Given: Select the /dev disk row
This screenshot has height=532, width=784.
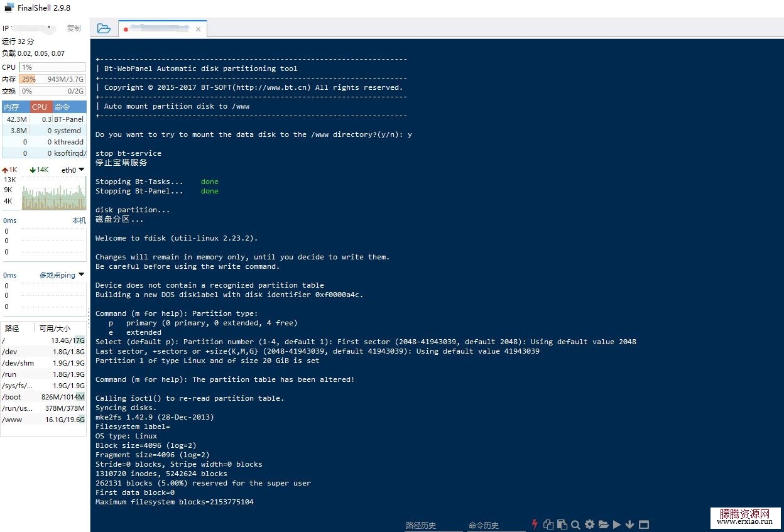Looking at the screenshot, I should coord(43,352).
